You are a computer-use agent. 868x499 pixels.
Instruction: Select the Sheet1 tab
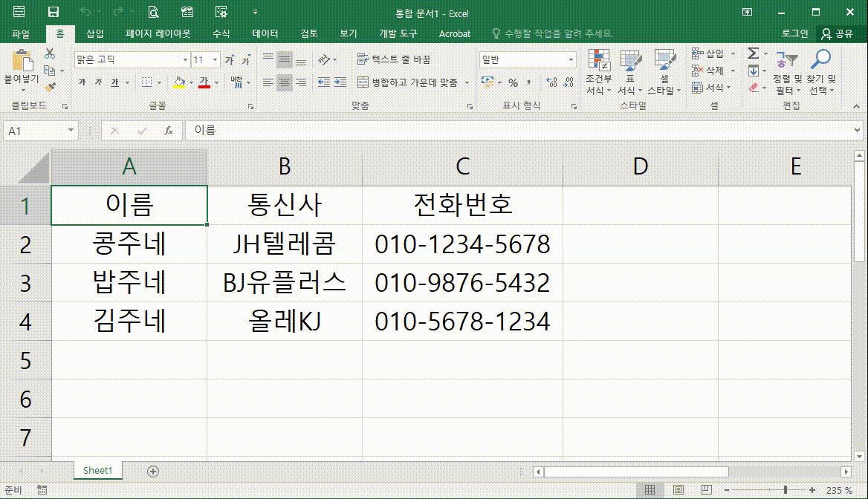coord(98,470)
